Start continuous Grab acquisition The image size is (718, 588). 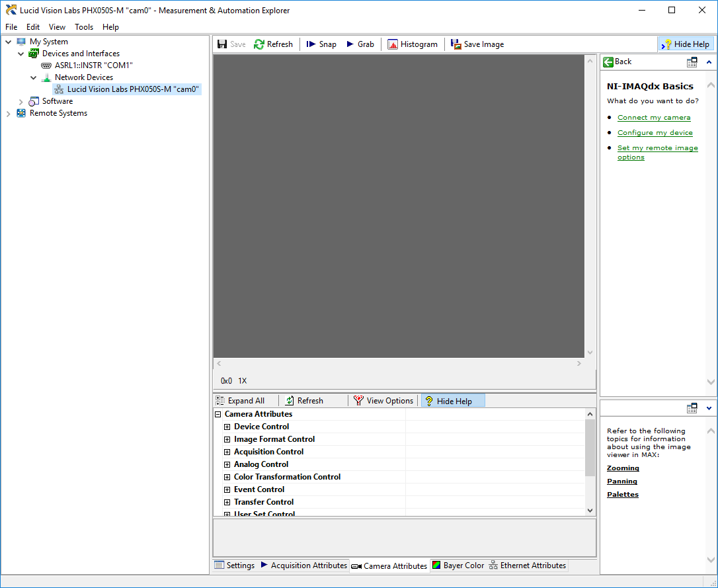(x=350, y=44)
